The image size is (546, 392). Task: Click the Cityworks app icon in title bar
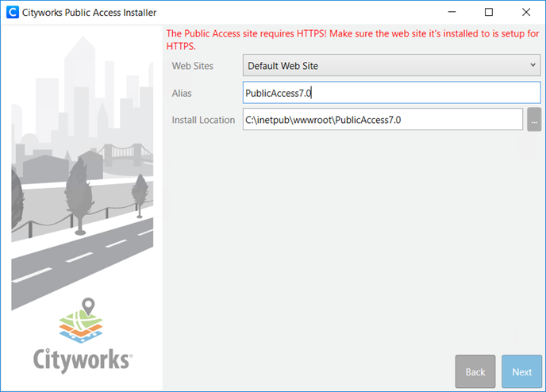(12, 13)
